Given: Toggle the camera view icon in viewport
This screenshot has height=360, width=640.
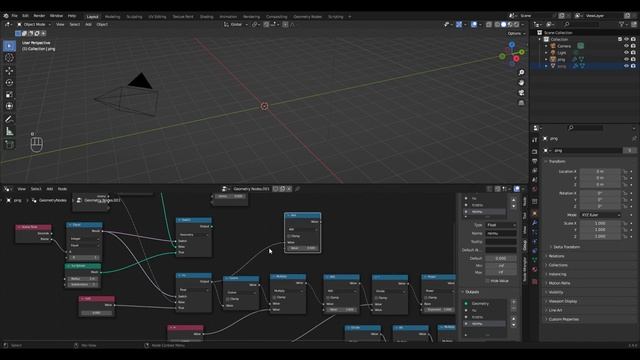Looking at the screenshot, I should coord(521,93).
